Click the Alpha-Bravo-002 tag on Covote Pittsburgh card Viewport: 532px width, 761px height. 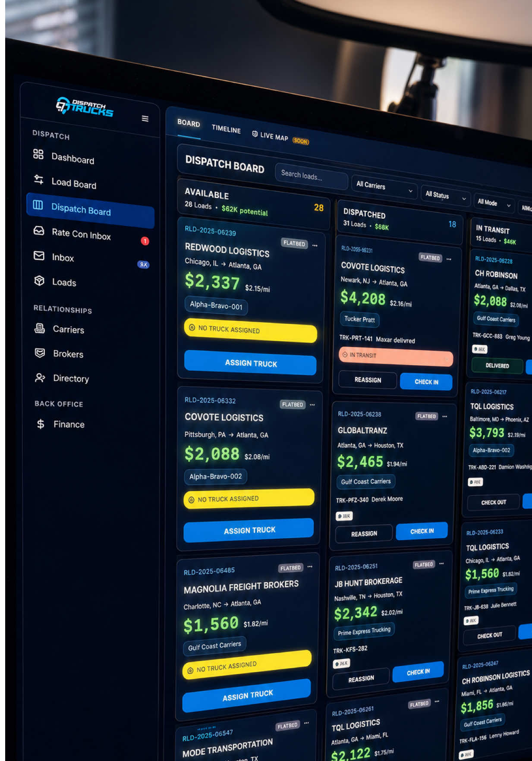[216, 476]
